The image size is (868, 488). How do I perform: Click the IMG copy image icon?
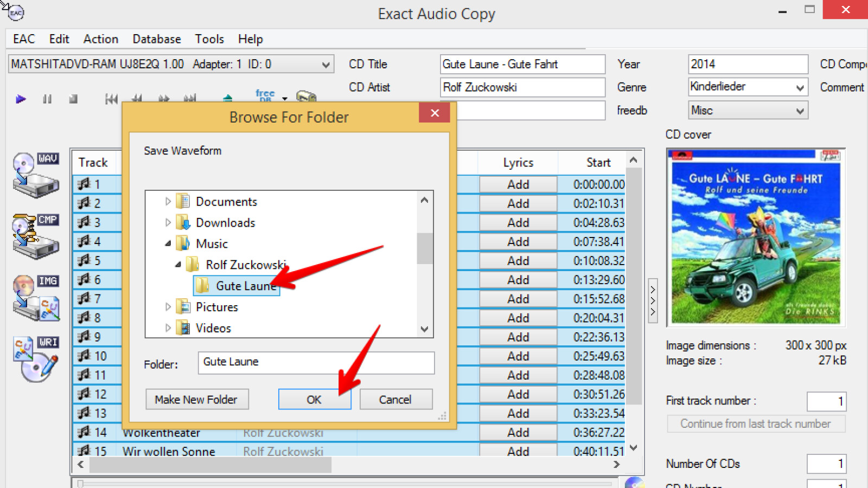tap(36, 297)
